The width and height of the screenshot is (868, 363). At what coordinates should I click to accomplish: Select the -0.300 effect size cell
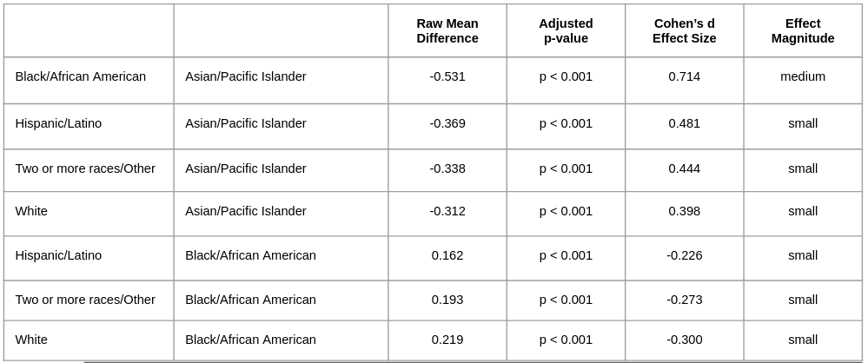(684, 340)
